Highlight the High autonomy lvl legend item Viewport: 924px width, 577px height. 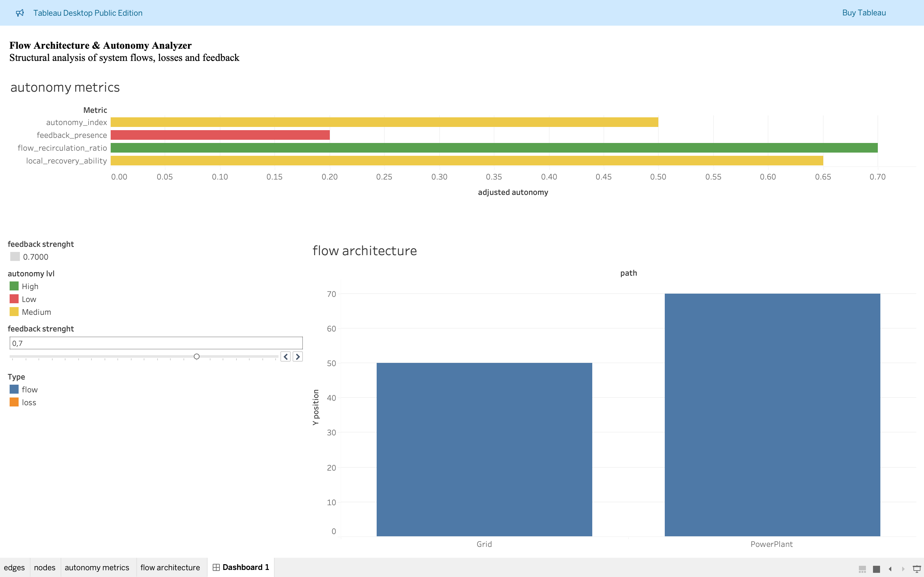pyautogui.click(x=30, y=286)
